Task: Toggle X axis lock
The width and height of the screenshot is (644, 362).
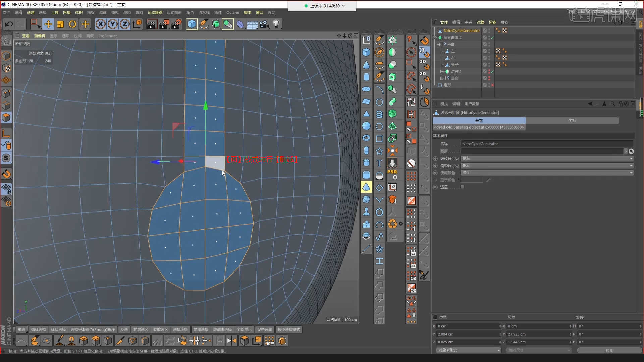Action: point(101,24)
